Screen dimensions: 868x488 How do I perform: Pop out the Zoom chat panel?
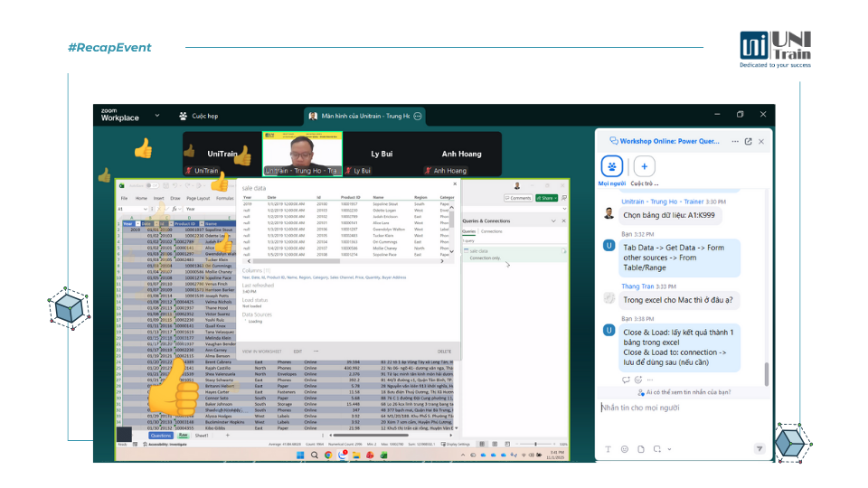(748, 142)
